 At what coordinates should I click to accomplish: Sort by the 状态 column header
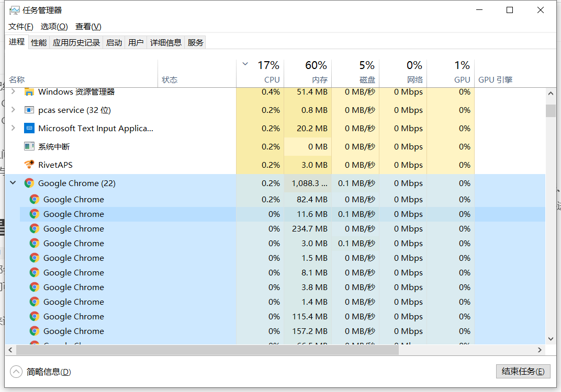point(197,73)
